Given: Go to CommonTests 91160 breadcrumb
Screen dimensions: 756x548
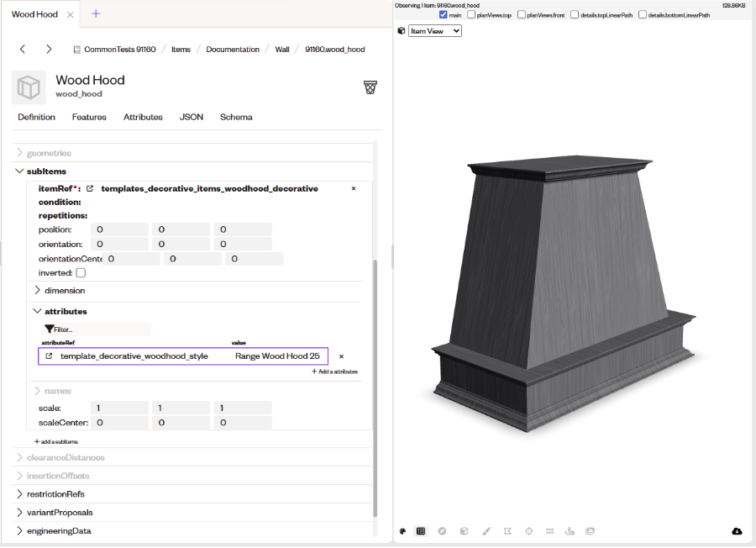Looking at the screenshot, I should coord(120,50).
